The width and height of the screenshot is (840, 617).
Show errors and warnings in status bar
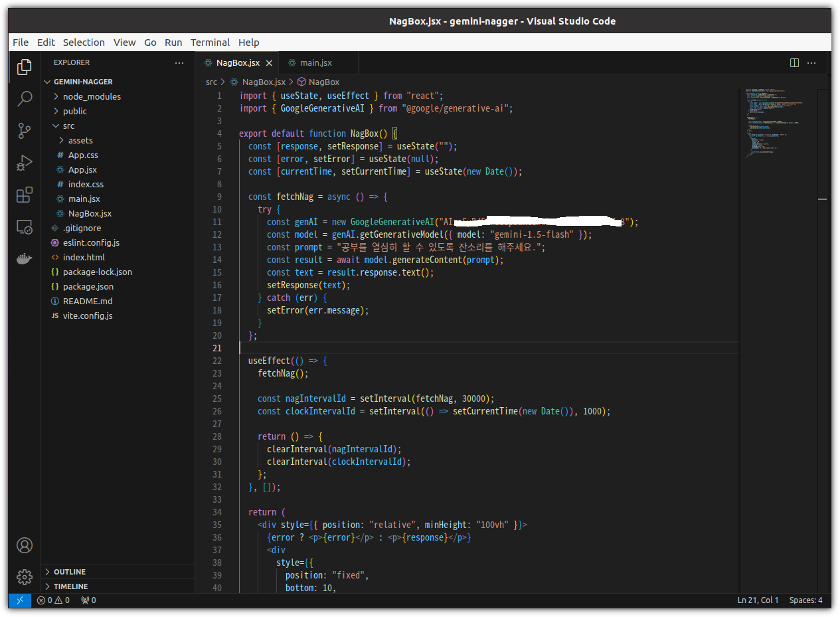[x=53, y=600]
